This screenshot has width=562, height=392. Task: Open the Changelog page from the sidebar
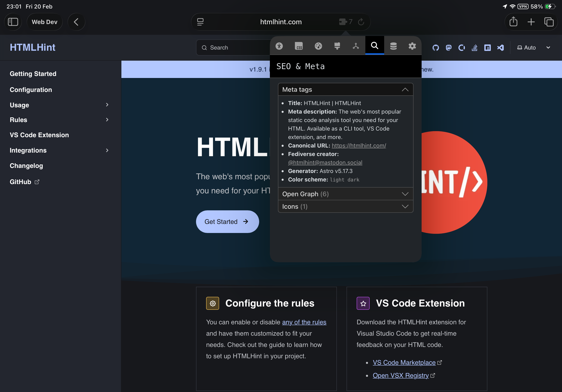pyautogui.click(x=26, y=165)
